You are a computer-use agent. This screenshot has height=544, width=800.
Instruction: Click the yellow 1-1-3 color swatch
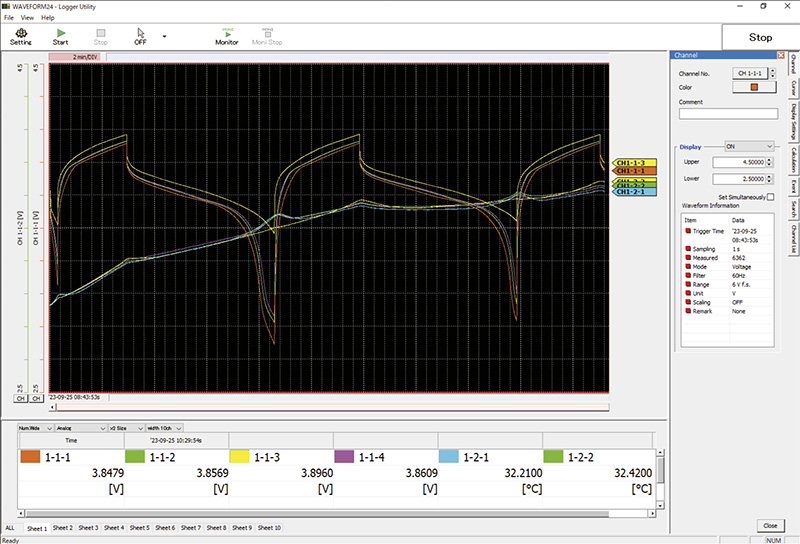coord(239,456)
